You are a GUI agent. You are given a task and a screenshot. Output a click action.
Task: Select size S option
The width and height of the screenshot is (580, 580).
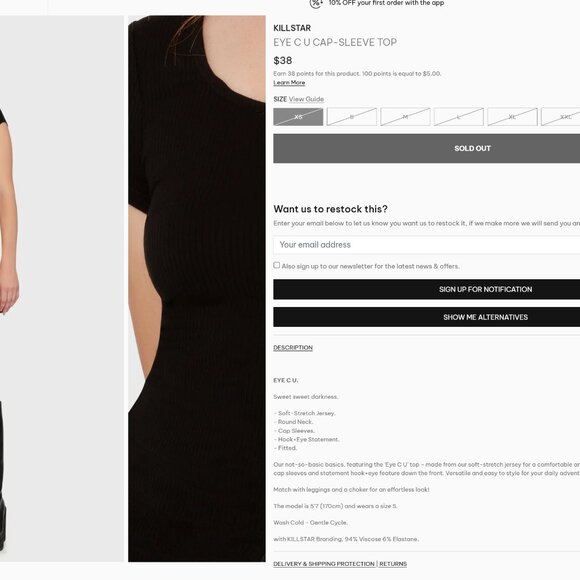coord(352,117)
